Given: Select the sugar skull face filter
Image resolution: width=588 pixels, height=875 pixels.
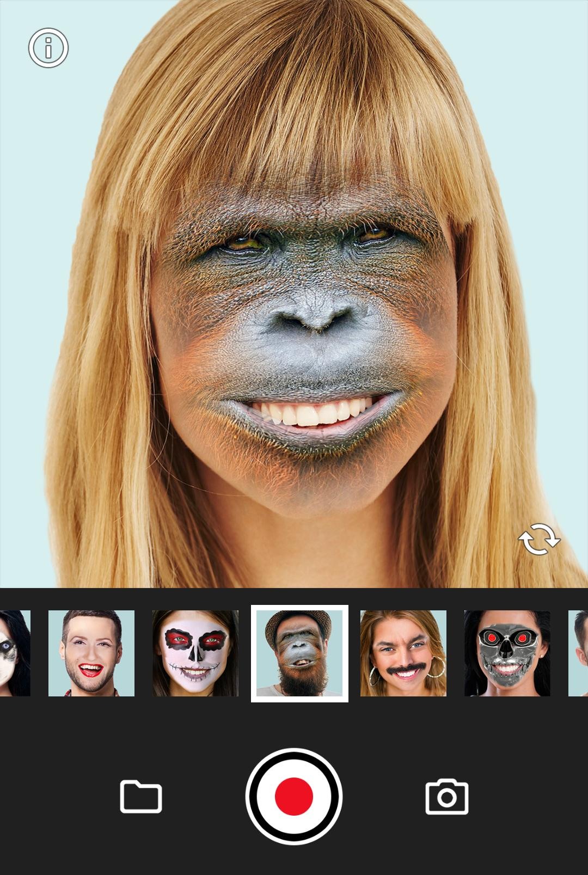Looking at the screenshot, I should point(195,653).
